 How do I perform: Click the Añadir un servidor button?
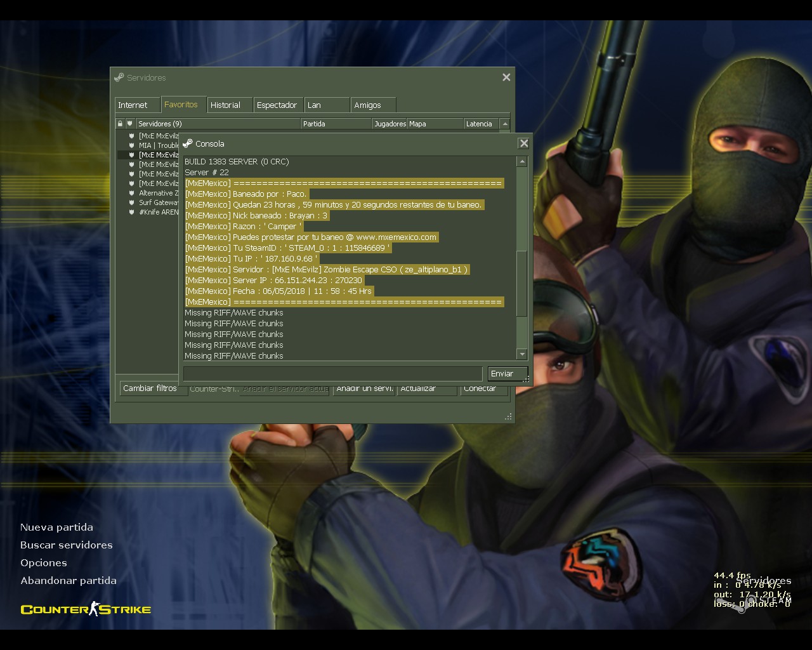click(364, 389)
